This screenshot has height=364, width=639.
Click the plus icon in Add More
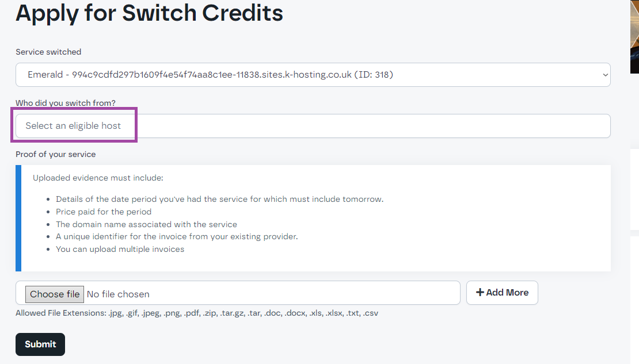pos(480,292)
